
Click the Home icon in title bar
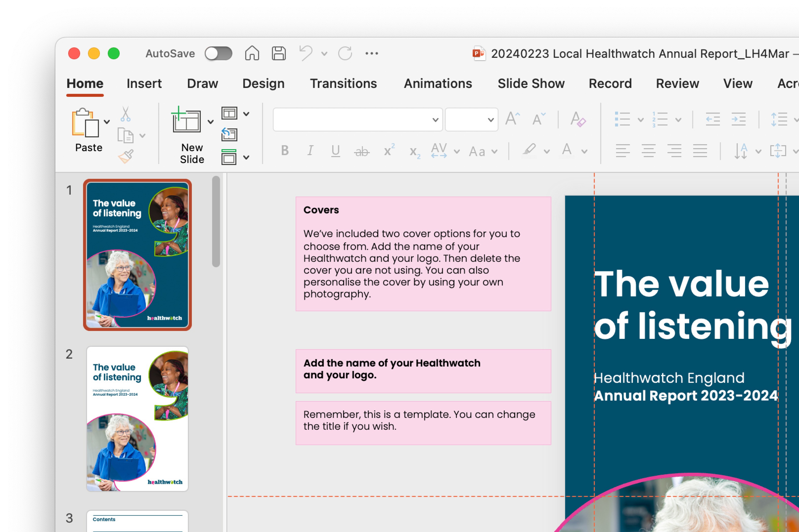(252, 54)
